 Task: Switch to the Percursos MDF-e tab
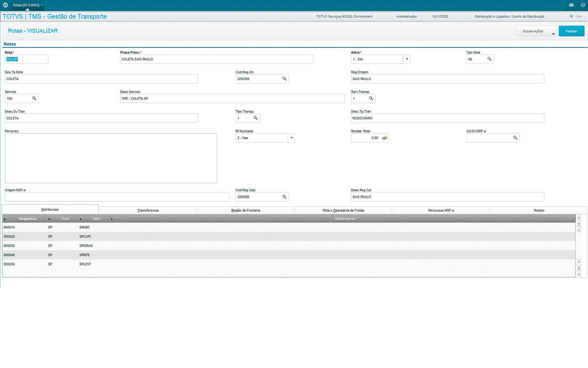[x=441, y=210]
